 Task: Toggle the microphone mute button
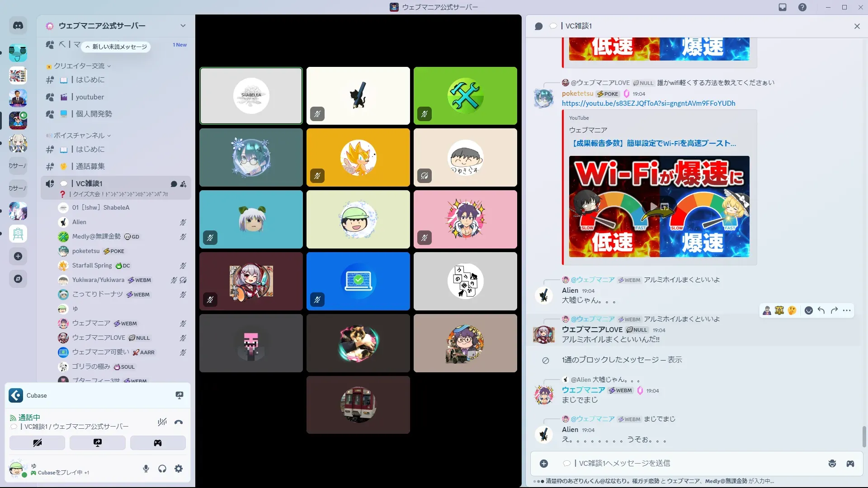click(x=146, y=469)
